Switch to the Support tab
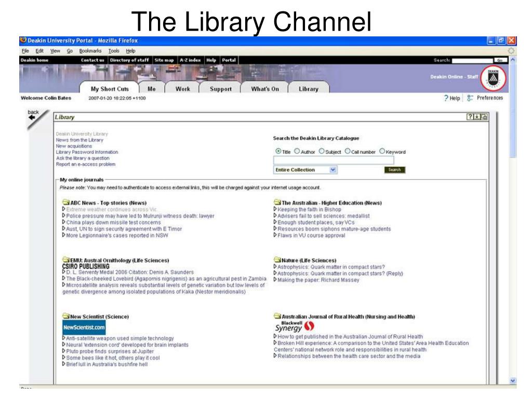Image resolution: width=532 pixels, height=399 pixels. pyautogui.click(x=220, y=88)
